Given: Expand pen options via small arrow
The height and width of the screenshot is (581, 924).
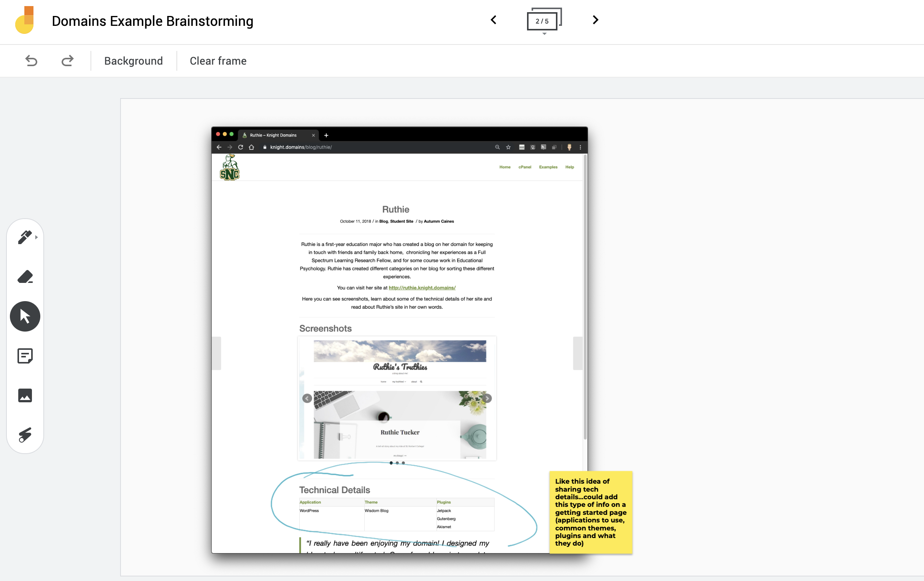Looking at the screenshot, I should [x=37, y=237].
